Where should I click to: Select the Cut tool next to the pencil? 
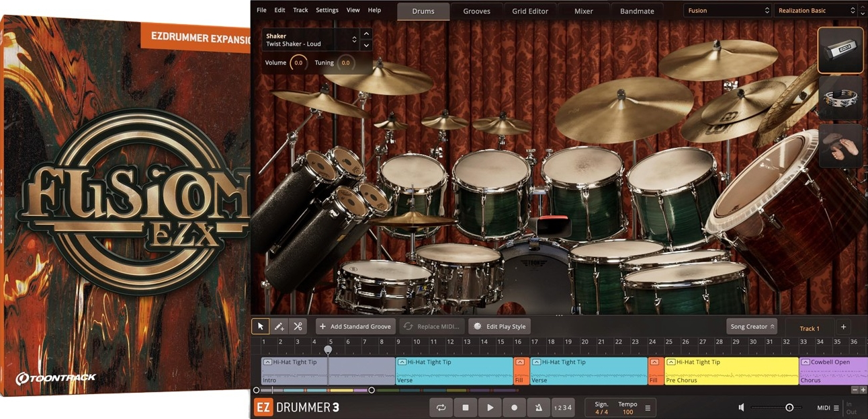pos(298,326)
